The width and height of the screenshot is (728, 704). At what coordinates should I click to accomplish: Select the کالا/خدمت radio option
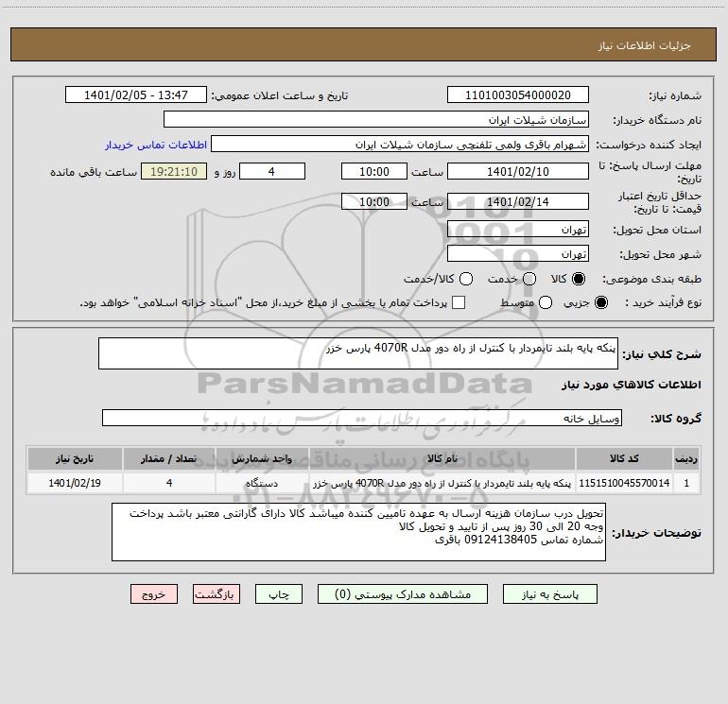tap(466, 279)
